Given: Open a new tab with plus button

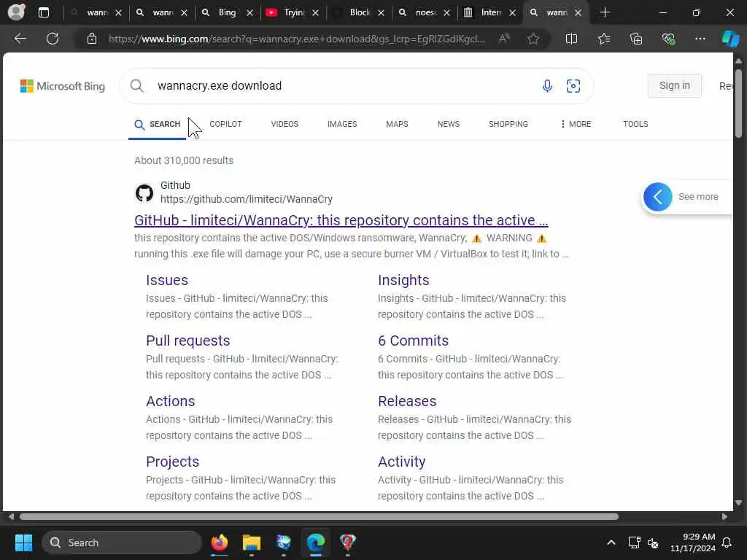Looking at the screenshot, I should [605, 12].
